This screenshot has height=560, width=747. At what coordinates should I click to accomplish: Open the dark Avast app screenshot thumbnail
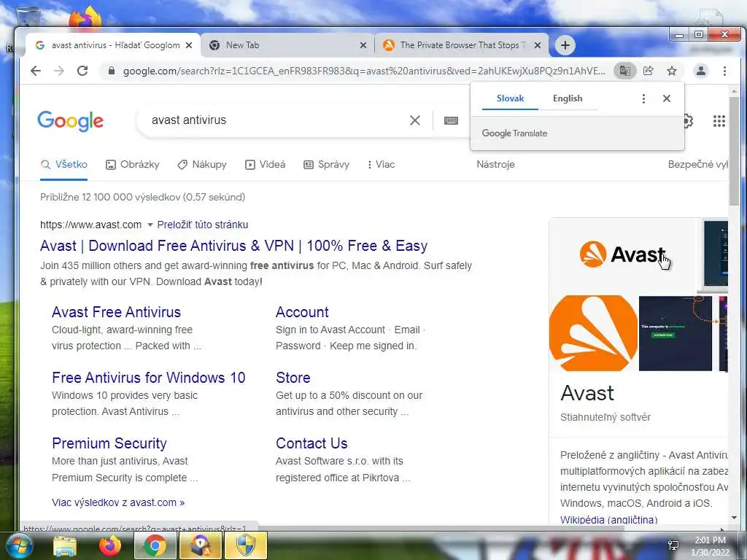[675, 333]
